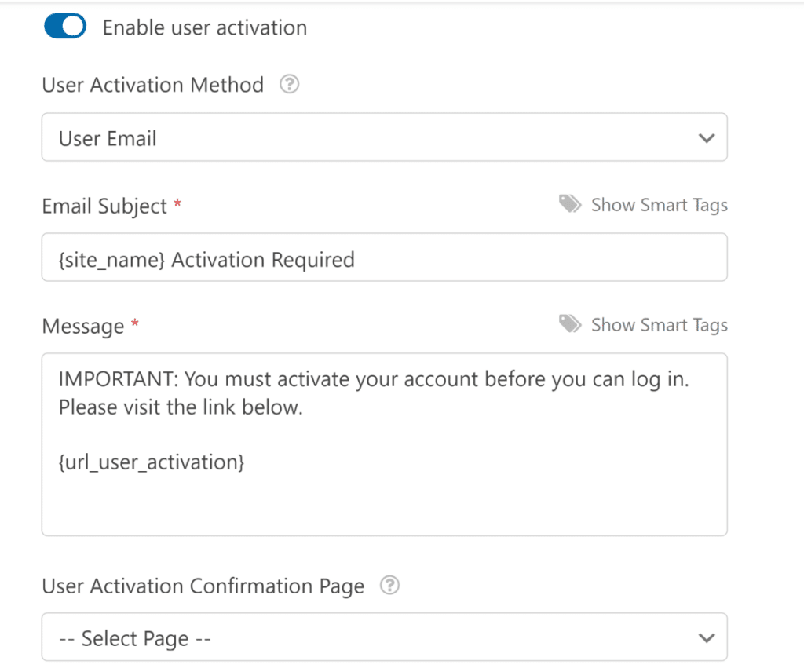Click the -- Select Page -- placeholder text
The image size is (804, 672).
(x=133, y=637)
